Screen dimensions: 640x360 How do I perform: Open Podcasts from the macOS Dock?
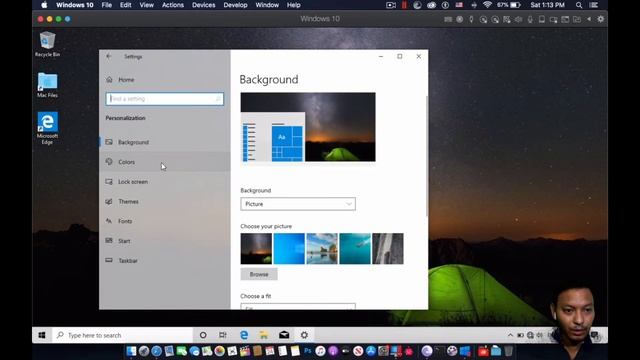pos(333,351)
